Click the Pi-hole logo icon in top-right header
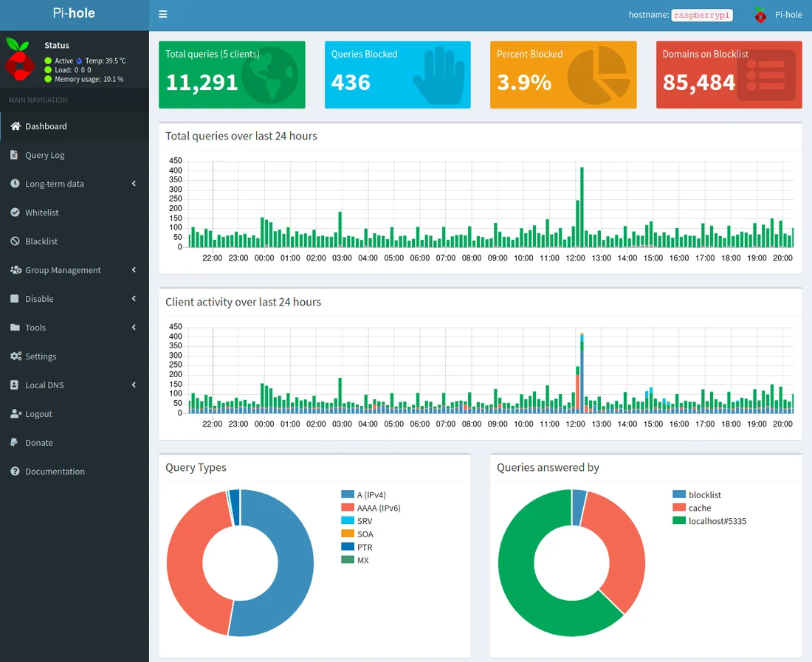The width and height of the screenshot is (812, 662). (760, 15)
